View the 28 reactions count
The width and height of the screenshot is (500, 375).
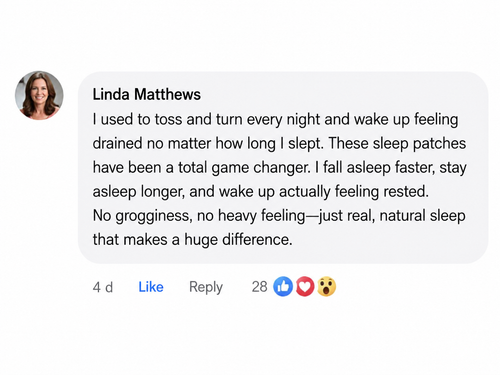[x=259, y=287]
